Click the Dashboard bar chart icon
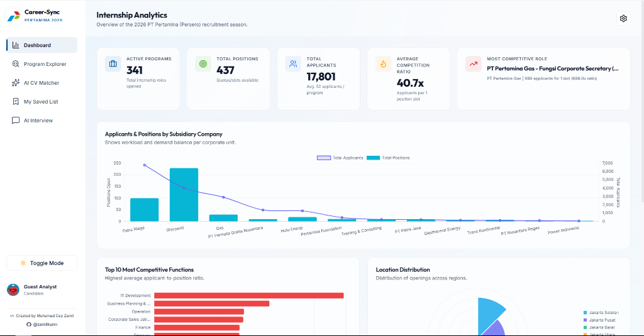The height and width of the screenshot is (336, 644). [16, 45]
